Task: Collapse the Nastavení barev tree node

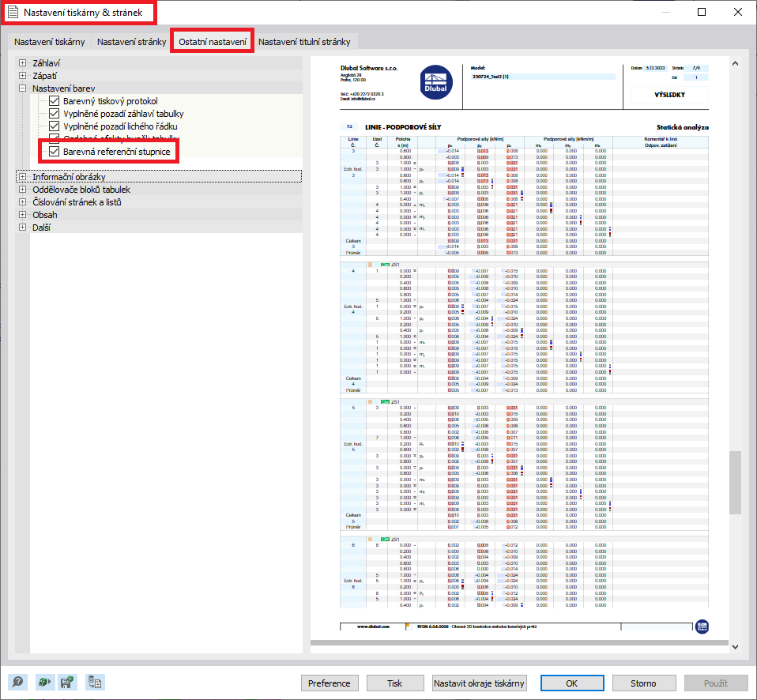Action: (22, 88)
